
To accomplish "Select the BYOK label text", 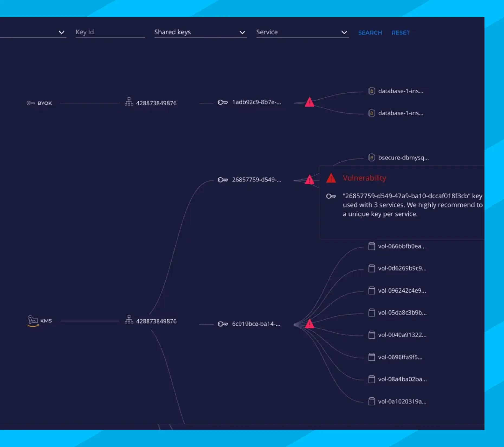I will point(44,103).
